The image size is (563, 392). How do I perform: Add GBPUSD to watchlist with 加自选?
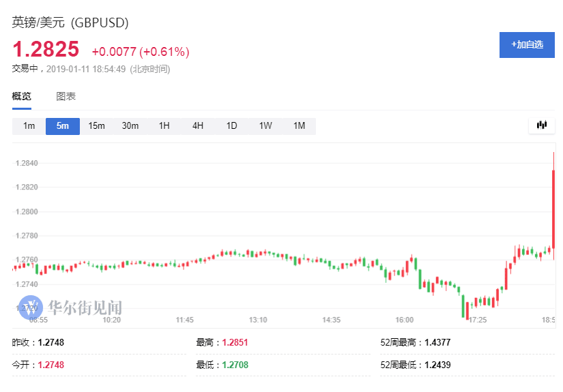click(x=526, y=44)
